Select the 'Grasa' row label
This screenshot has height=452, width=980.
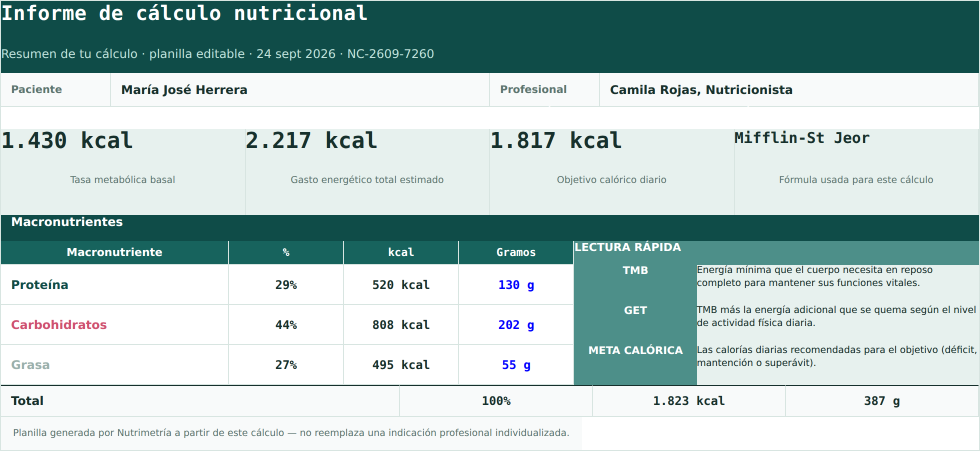point(114,365)
